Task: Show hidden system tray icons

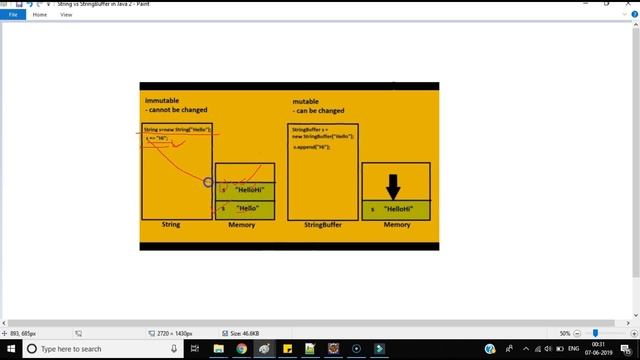Action: tap(526, 349)
